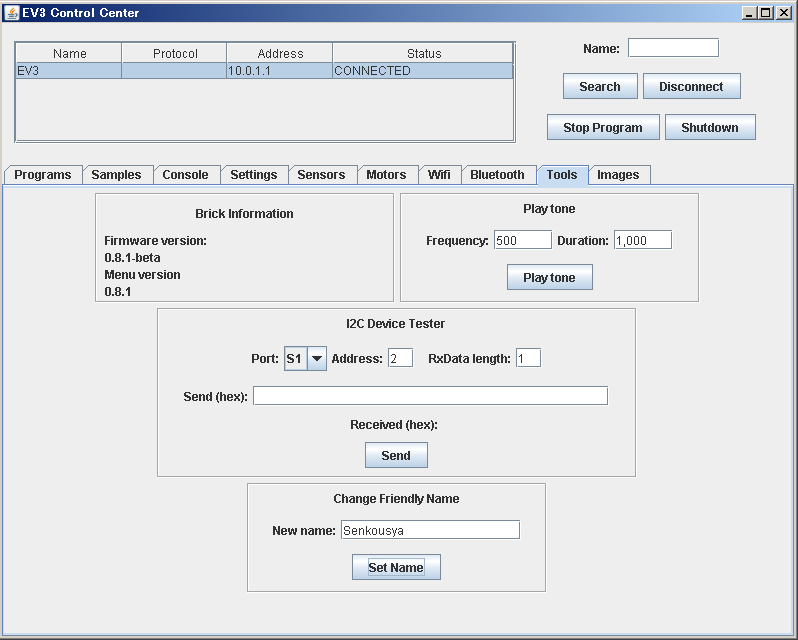Click the 10.0.1.1 address cell

pyautogui.click(x=279, y=71)
